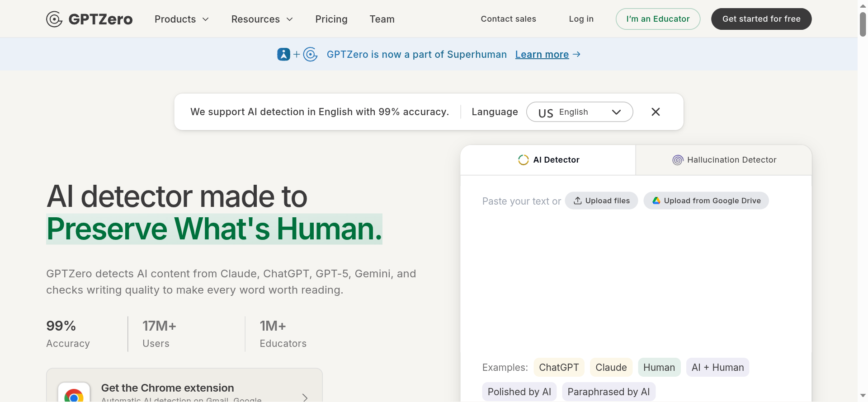Click the AI Detector circle icon
Viewport: 868px width, 402px height.
524,160
